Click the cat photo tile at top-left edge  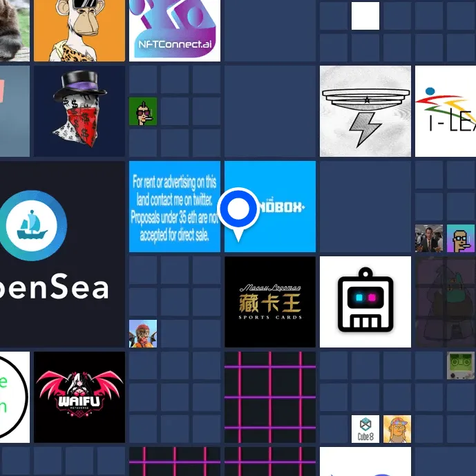[15, 30]
